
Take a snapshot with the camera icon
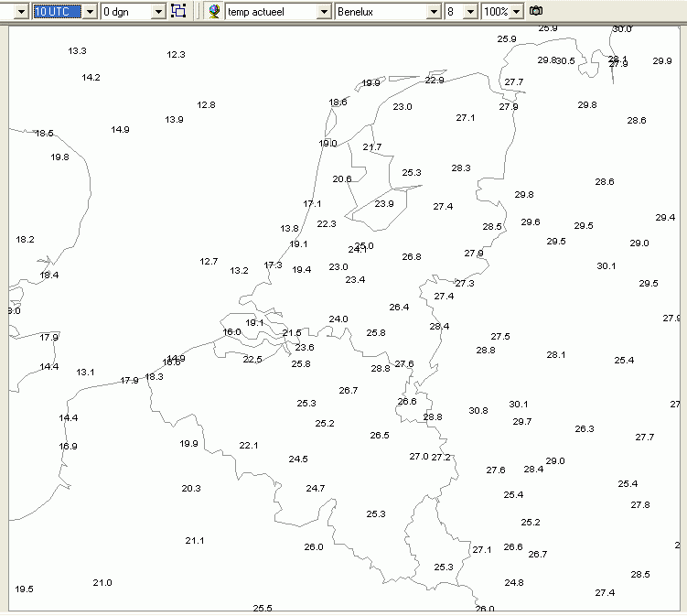(536, 11)
